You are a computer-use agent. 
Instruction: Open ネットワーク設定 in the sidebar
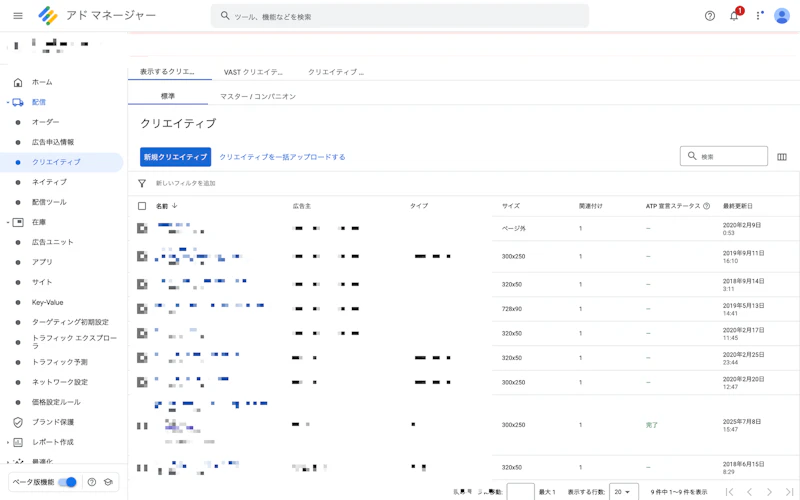coord(60,382)
